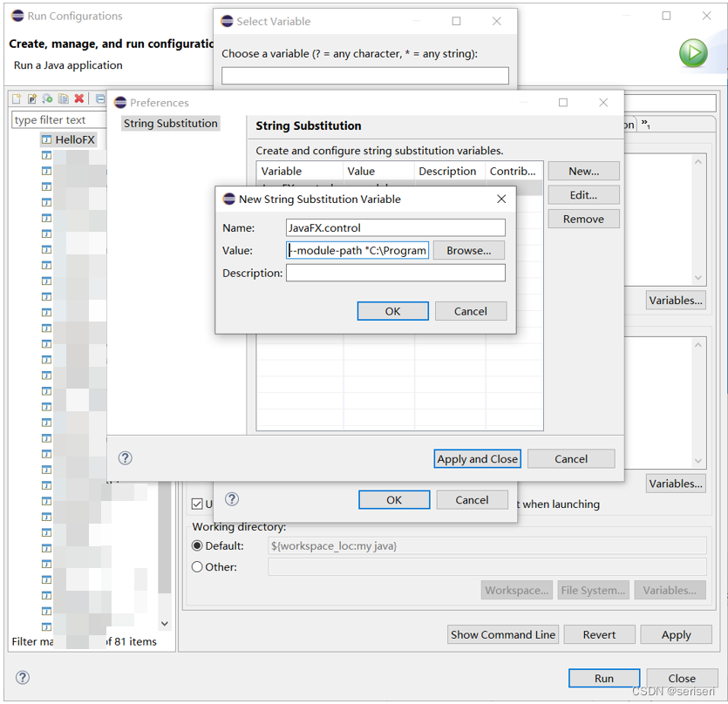The height and width of the screenshot is (704, 728).
Task: Open help in the Preferences dialog
Action: [125, 458]
